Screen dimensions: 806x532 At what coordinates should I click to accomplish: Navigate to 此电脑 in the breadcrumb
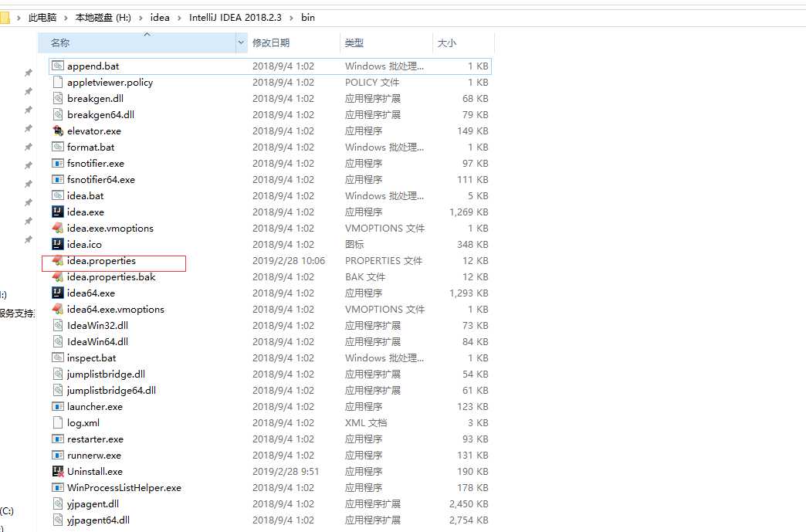tap(42, 18)
